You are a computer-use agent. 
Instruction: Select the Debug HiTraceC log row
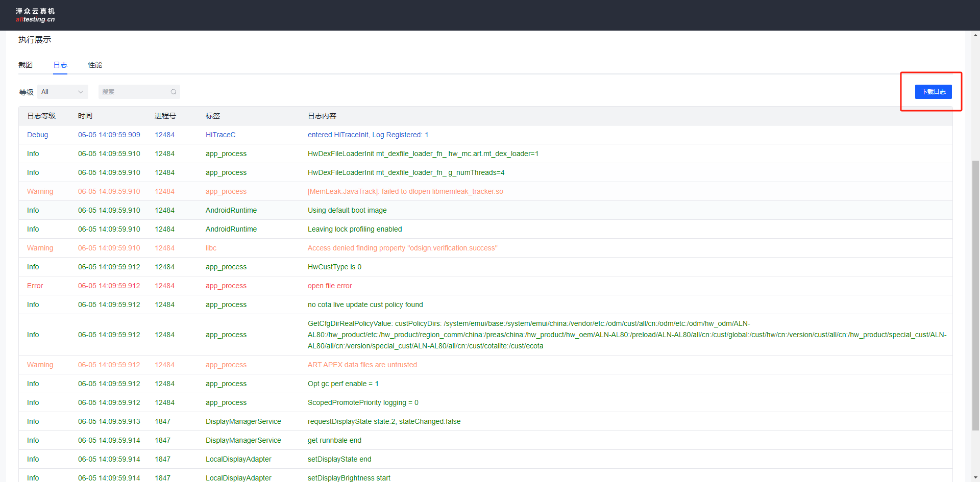coord(367,135)
